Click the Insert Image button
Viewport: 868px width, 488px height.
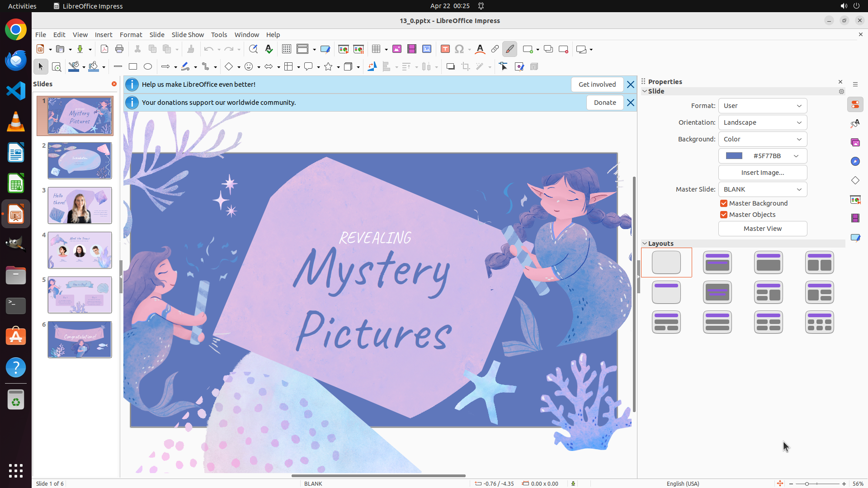762,173
